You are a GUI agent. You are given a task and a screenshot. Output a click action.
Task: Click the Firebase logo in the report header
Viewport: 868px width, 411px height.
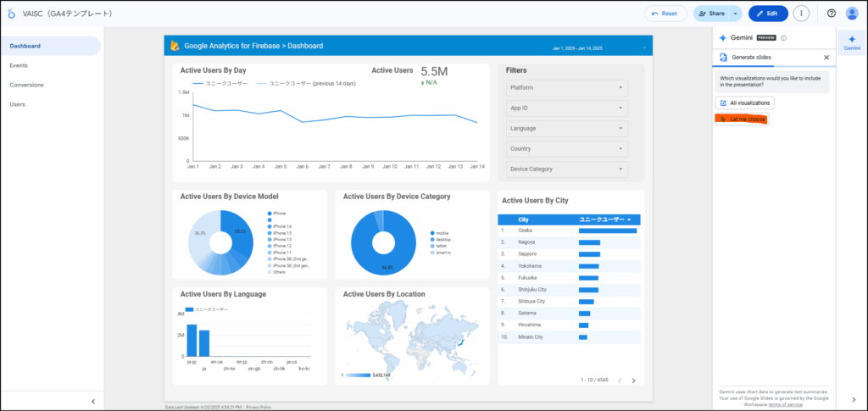pos(175,46)
